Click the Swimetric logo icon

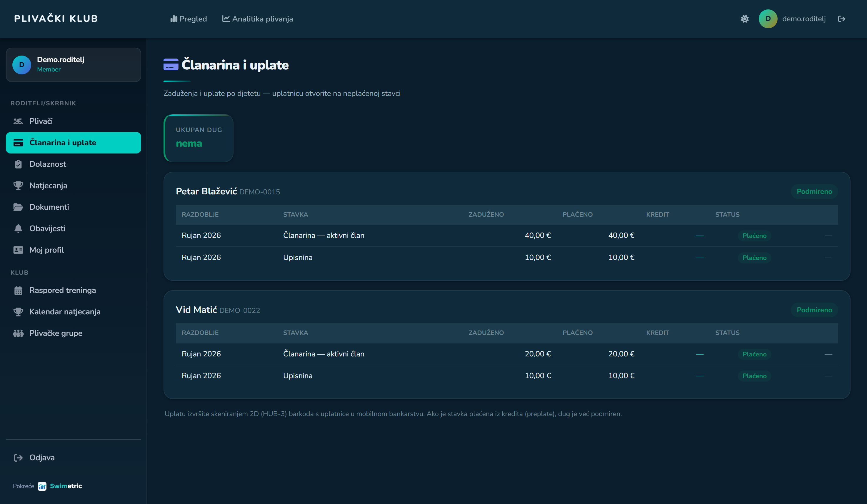(x=42, y=486)
